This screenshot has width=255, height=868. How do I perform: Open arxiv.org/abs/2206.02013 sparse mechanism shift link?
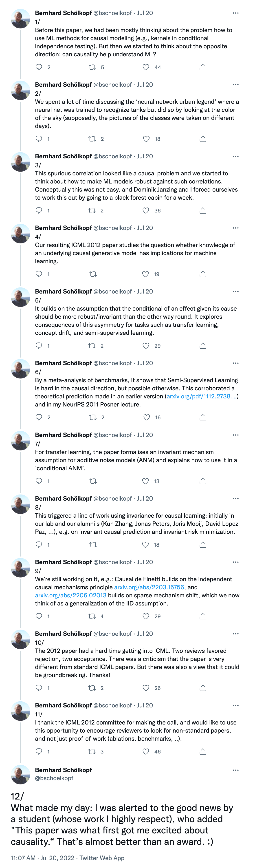pos(71,595)
